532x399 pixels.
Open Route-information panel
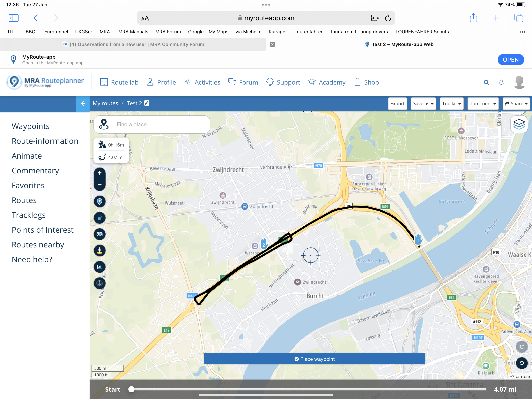pos(45,141)
